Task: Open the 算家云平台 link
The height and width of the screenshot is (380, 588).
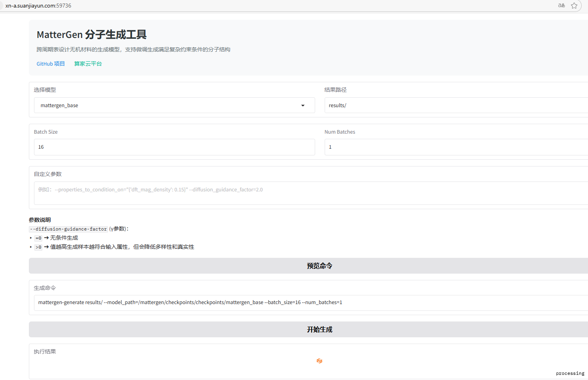Action: point(88,64)
